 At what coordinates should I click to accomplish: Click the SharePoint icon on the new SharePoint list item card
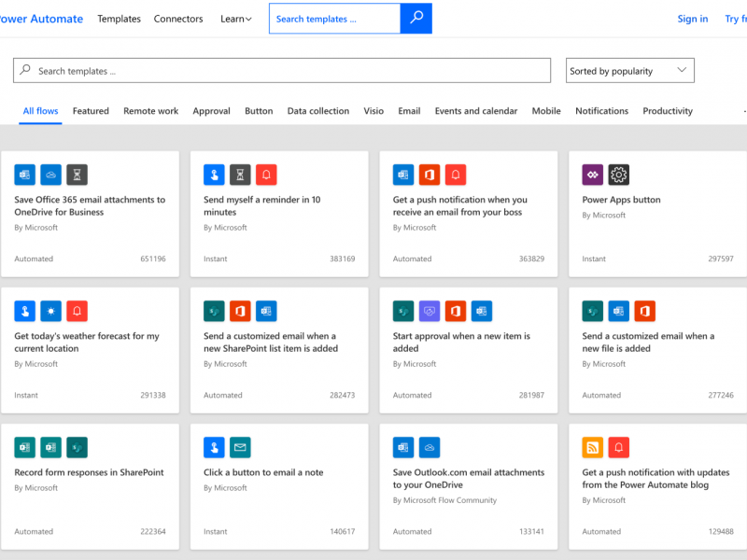214,311
